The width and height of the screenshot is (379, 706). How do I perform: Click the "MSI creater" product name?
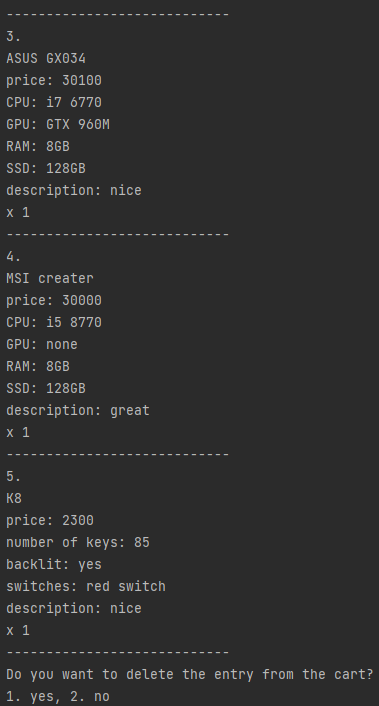pos(50,278)
